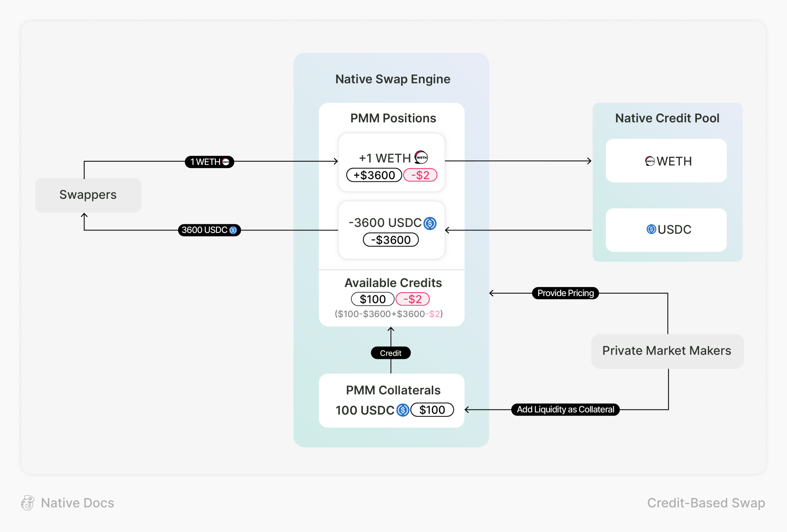Select the Private Market Makers box
This screenshot has height=532, width=787.
667,351
